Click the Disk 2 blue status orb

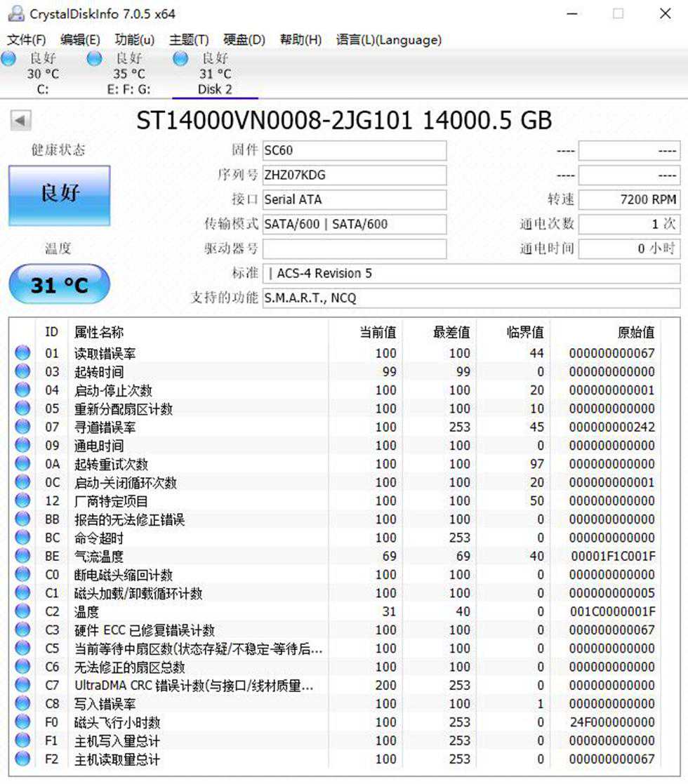point(180,59)
